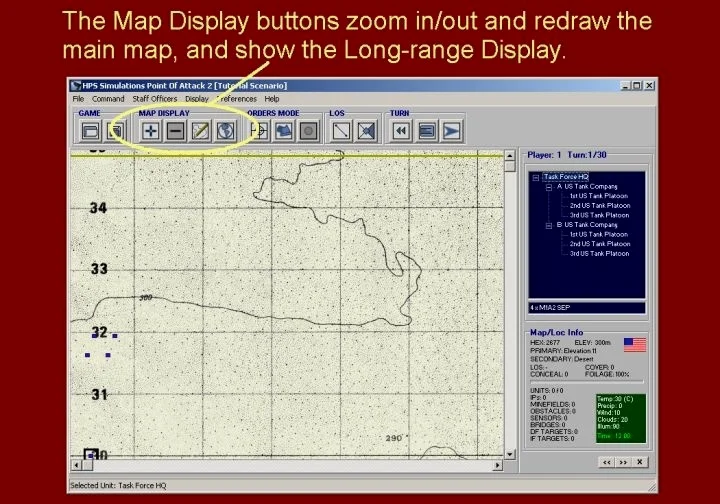
Task: Zoom out the map with minus button
Action: (176, 131)
